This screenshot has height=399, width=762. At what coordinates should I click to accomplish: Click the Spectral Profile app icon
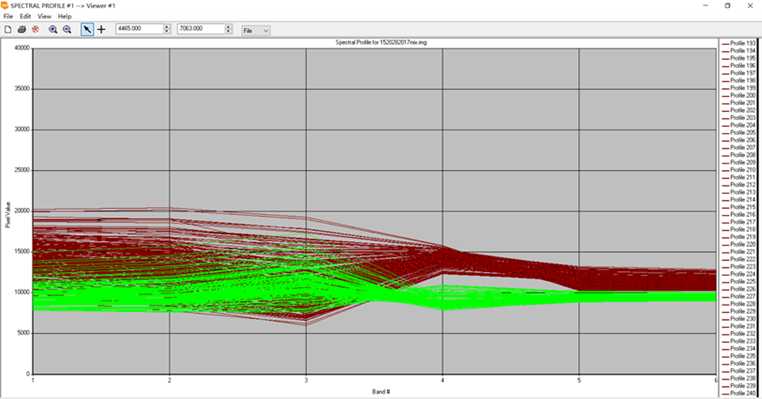coord(4,5)
